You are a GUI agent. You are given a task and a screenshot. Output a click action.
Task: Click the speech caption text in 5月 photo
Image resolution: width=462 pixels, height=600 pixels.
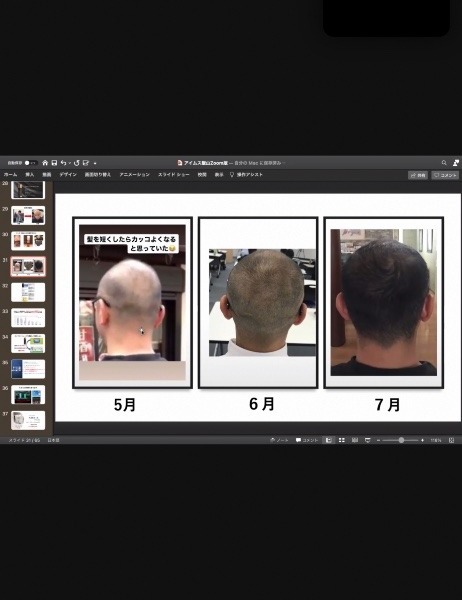131,244
